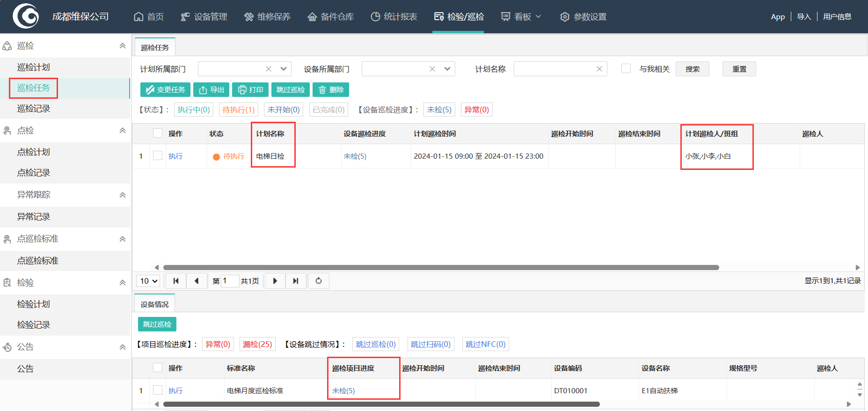Click the 统计报表 pie chart icon
This screenshot has width=868, height=411.
click(375, 17)
